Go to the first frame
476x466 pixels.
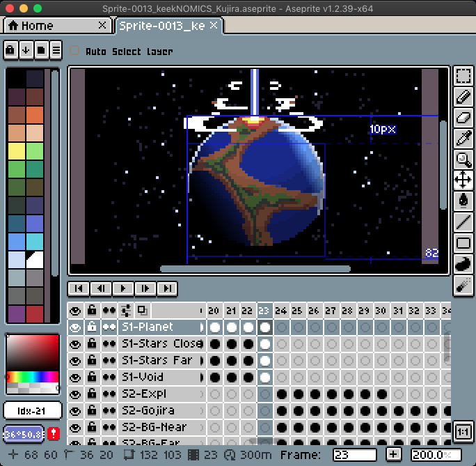coord(79,288)
